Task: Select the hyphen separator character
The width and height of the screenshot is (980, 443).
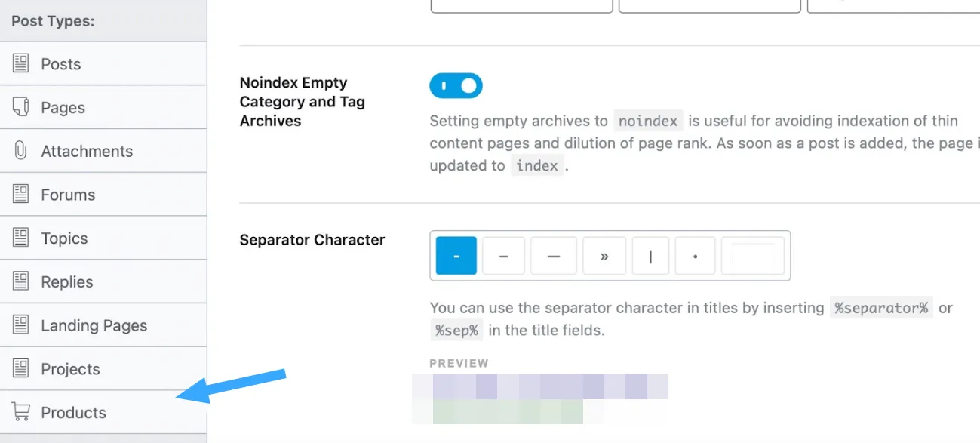Action: click(x=456, y=256)
